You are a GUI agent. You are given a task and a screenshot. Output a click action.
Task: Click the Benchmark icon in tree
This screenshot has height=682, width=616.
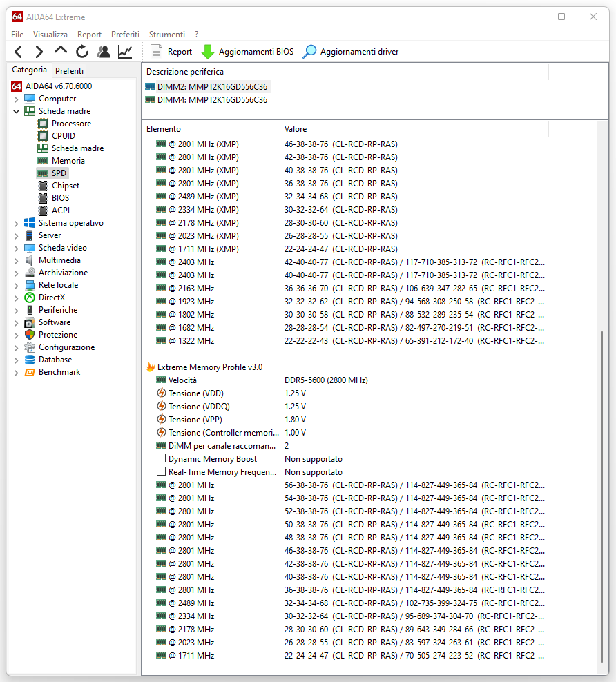(30, 372)
